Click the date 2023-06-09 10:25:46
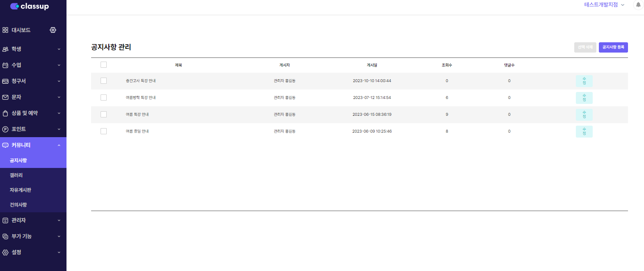This screenshot has height=271, width=644. 372,131
